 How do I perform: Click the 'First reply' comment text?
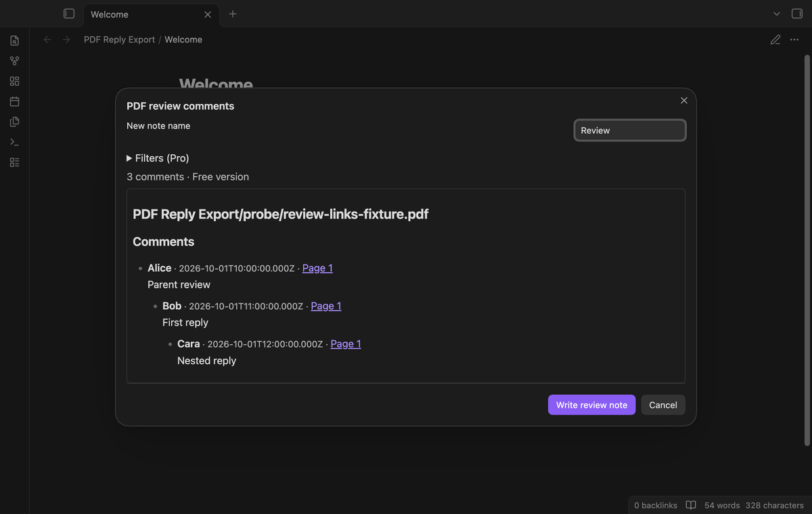click(x=185, y=323)
